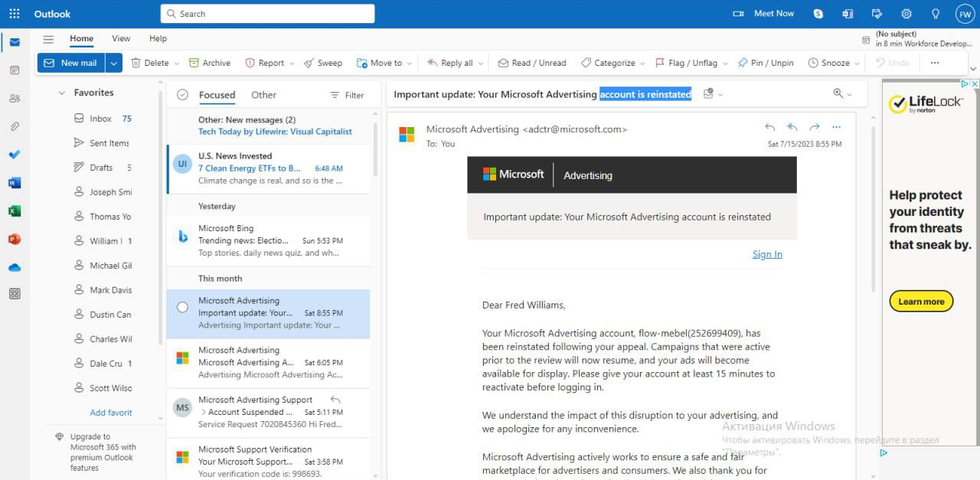Open the zoom dropdown in reading pane

tap(842, 93)
